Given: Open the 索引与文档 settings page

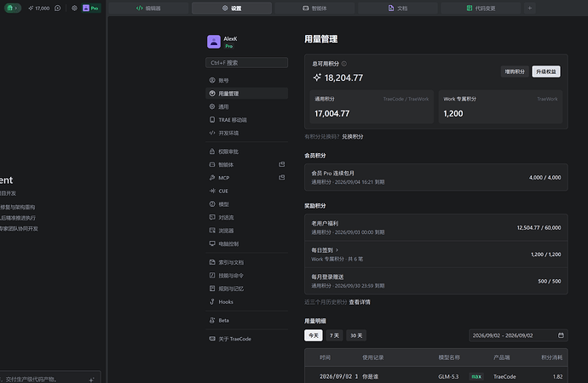Looking at the screenshot, I should tap(246, 262).
